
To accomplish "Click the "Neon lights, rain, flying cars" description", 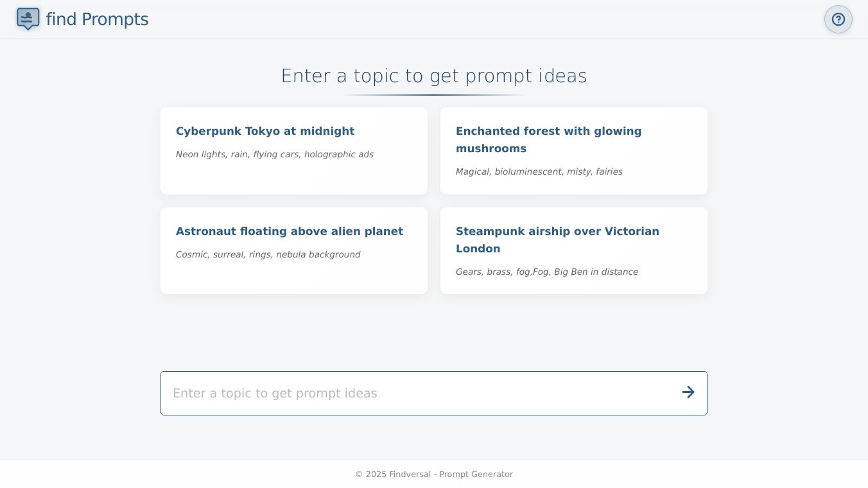I will pos(274,154).
